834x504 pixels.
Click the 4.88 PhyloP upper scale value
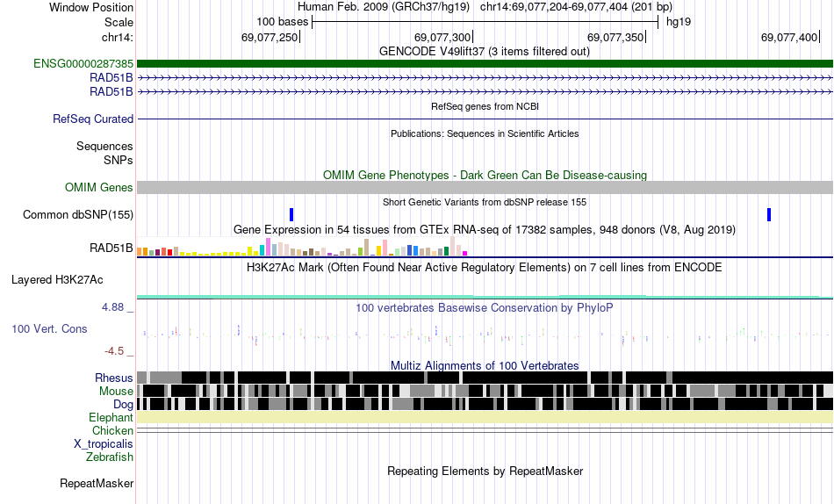coord(112,307)
